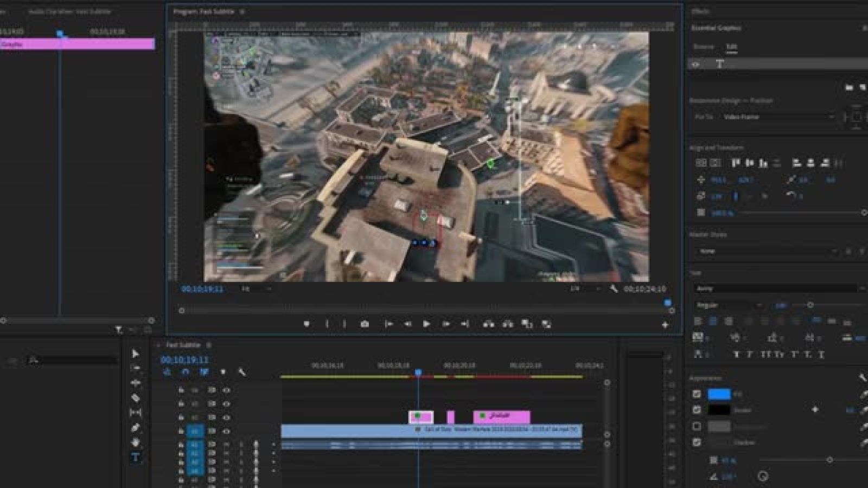Select the Slip tool

tap(135, 413)
